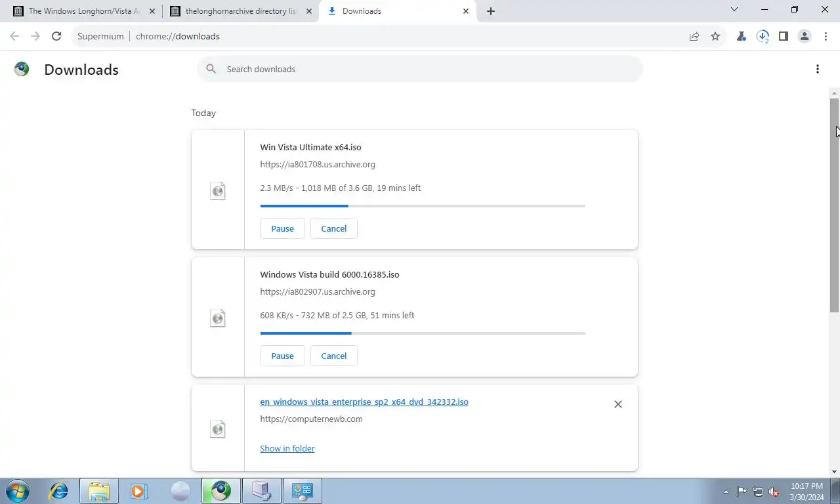Reload the downloads page
The height and width of the screenshot is (504, 840).
pos(56,36)
